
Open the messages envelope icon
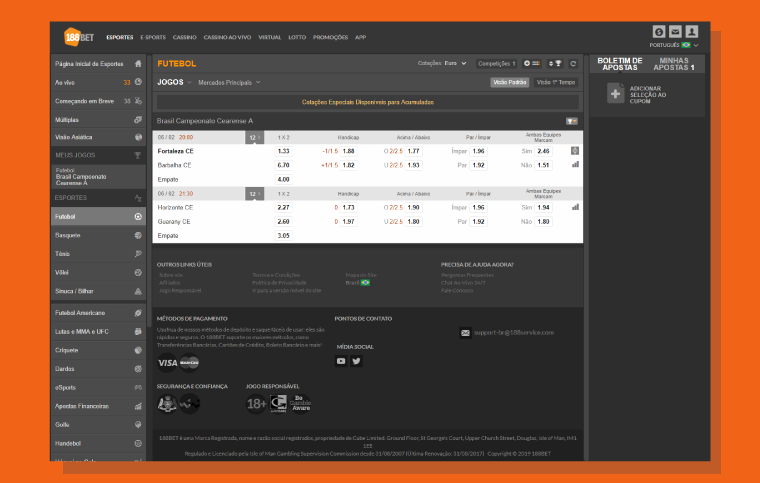click(x=675, y=31)
